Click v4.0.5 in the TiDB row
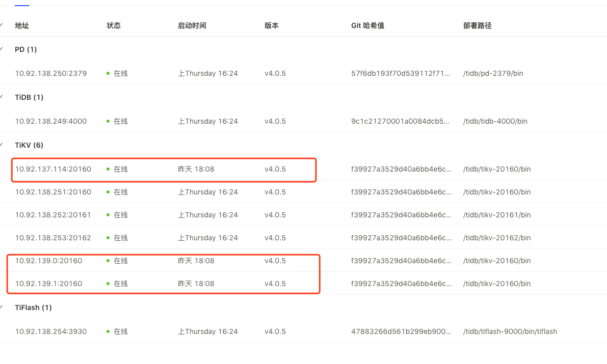 click(275, 122)
